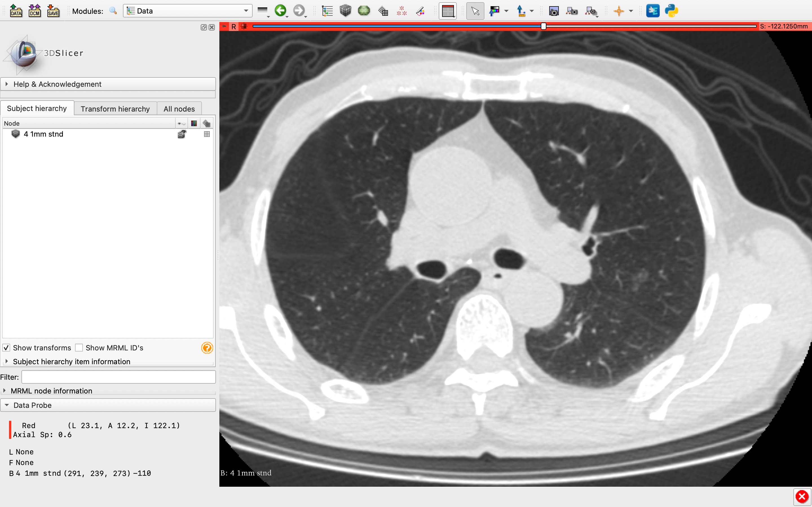Screen dimensions: 812x507
Task: Open the Python console icon
Action: pyautogui.click(x=671, y=11)
